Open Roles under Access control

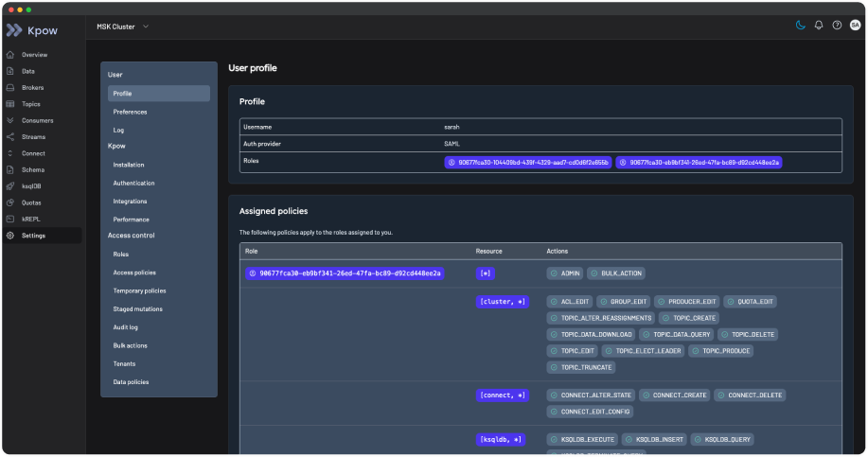(x=120, y=255)
